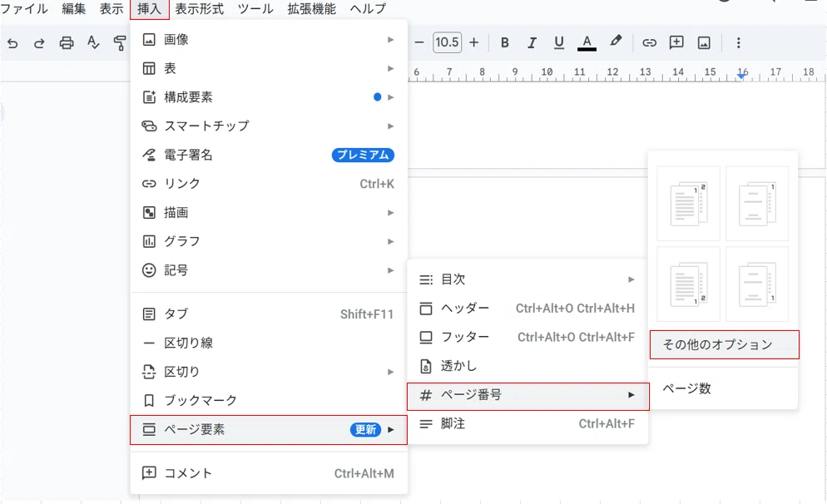
Task: Click the emoji smiley icon beside 記号
Action: 149,270
